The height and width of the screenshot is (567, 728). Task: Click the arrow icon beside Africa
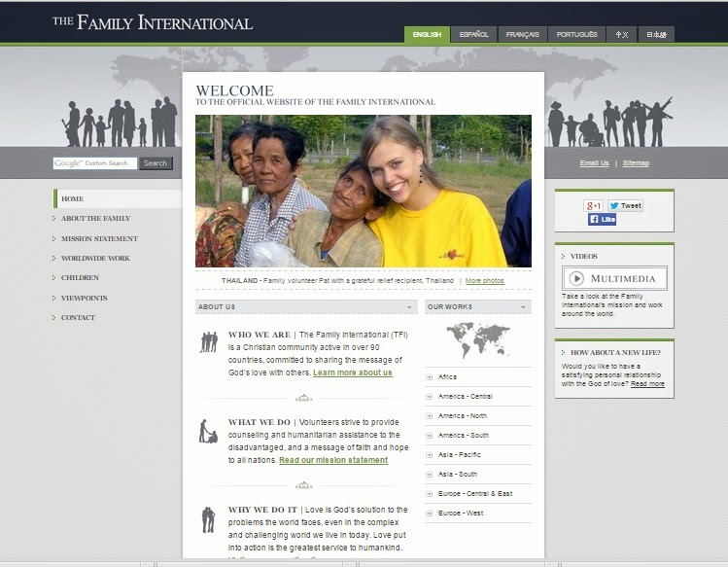pyautogui.click(x=429, y=377)
